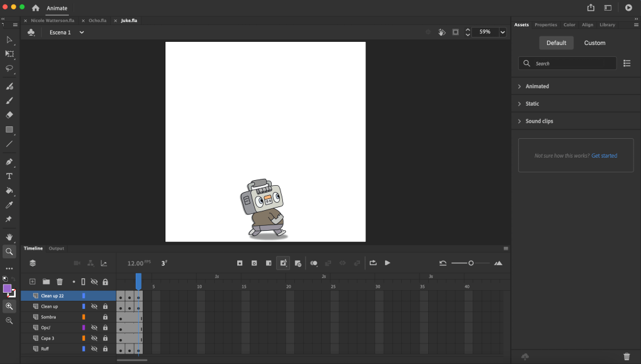Toggle Onion Skin in timeline
This screenshot has height=364, width=641.
click(x=314, y=263)
